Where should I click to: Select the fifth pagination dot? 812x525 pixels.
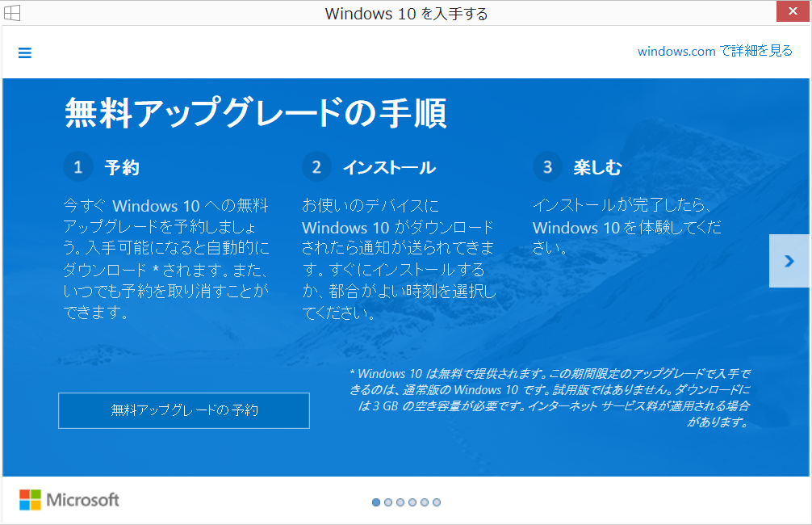tap(425, 502)
